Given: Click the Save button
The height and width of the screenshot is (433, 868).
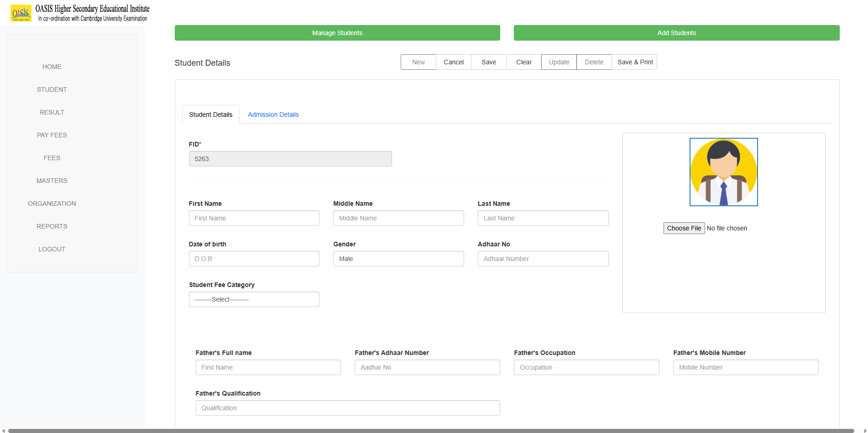Looking at the screenshot, I should coord(488,62).
